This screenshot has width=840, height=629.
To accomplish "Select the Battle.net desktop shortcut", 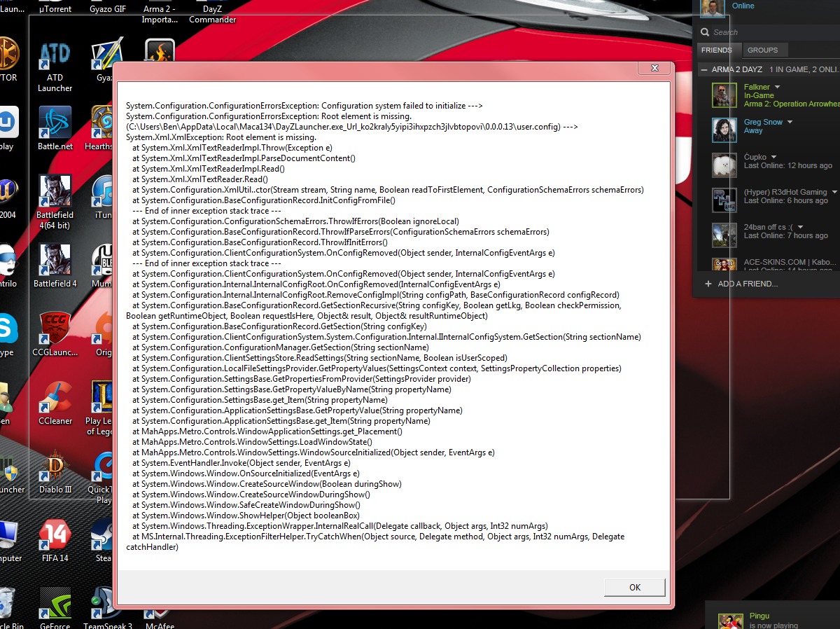I will click(55, 128).
